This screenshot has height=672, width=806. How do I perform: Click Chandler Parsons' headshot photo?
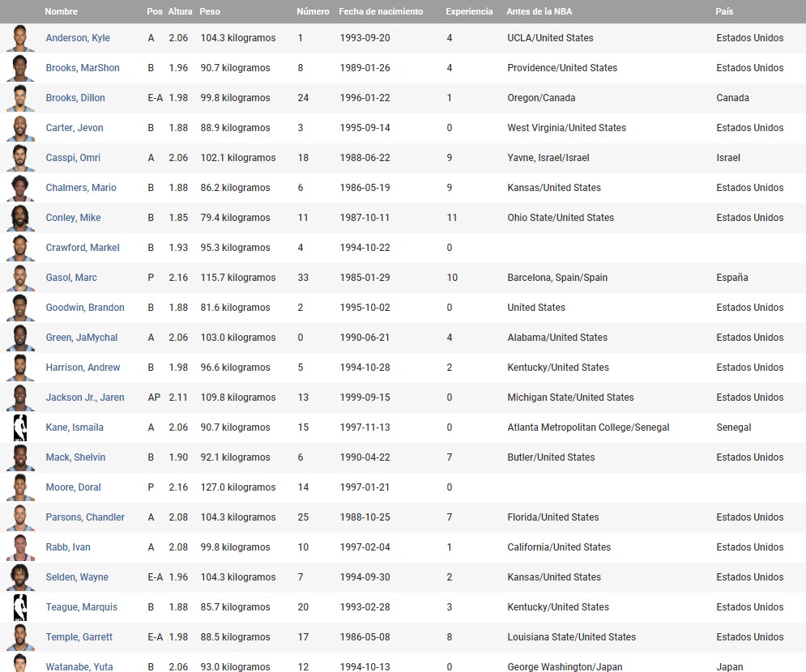(20, 517)
